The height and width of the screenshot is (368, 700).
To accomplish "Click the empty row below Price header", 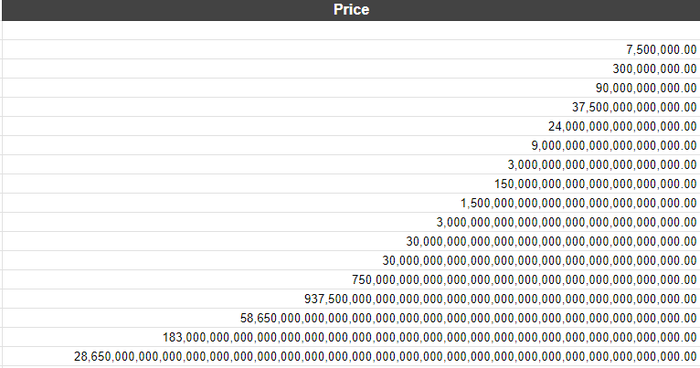I will [x=351, y=30].
